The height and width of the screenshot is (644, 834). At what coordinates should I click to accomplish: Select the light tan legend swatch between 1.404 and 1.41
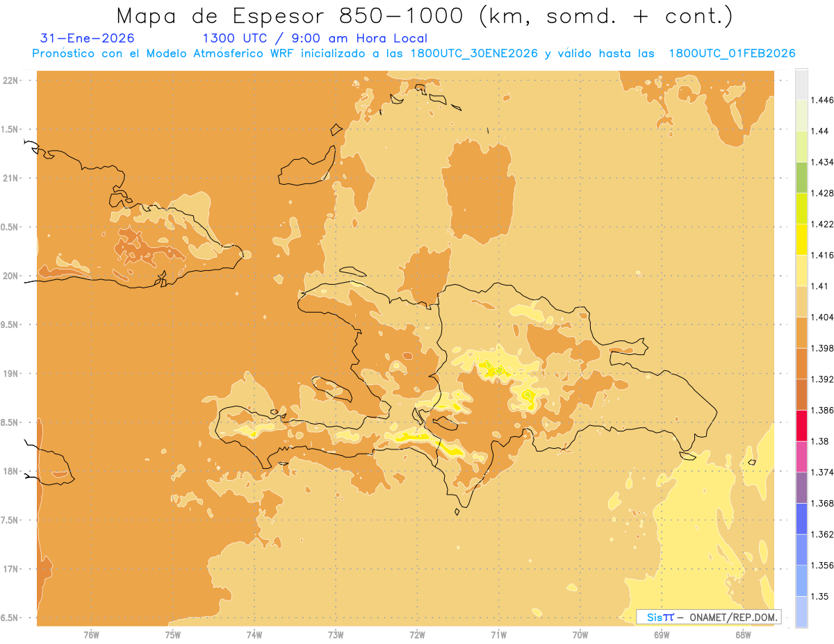point(801,302)
